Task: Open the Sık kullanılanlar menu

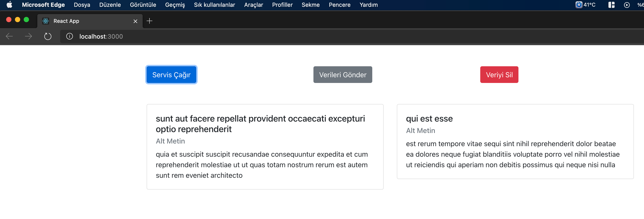Action: (214, 5)
